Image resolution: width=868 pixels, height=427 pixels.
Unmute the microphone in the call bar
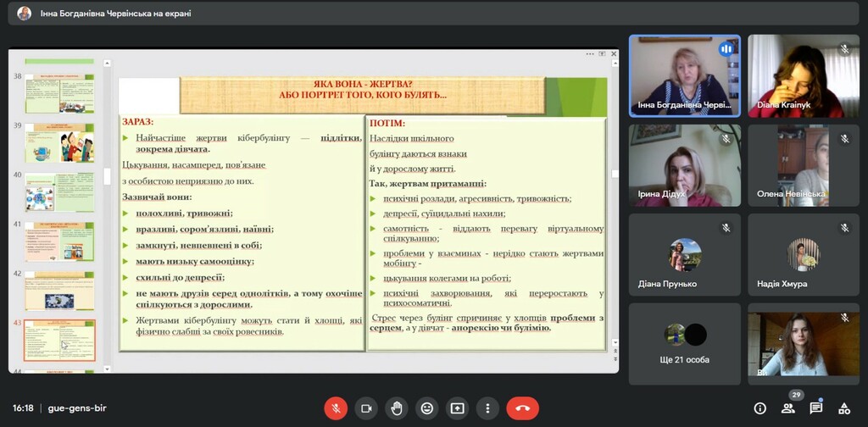pos(336,408)
